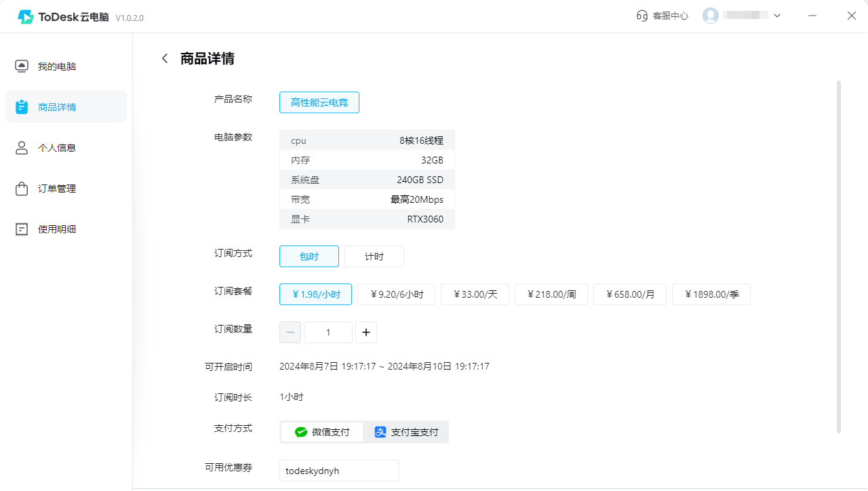Click the 商品详情 page heading

pos(208,58)
